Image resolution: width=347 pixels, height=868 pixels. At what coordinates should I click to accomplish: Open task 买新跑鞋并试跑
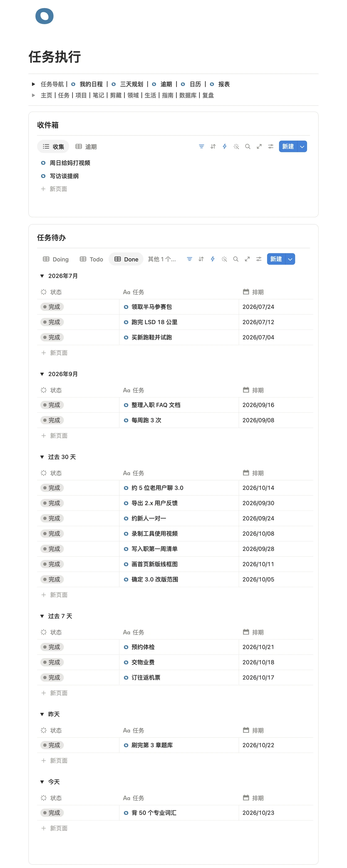click(x=151, y=337)
